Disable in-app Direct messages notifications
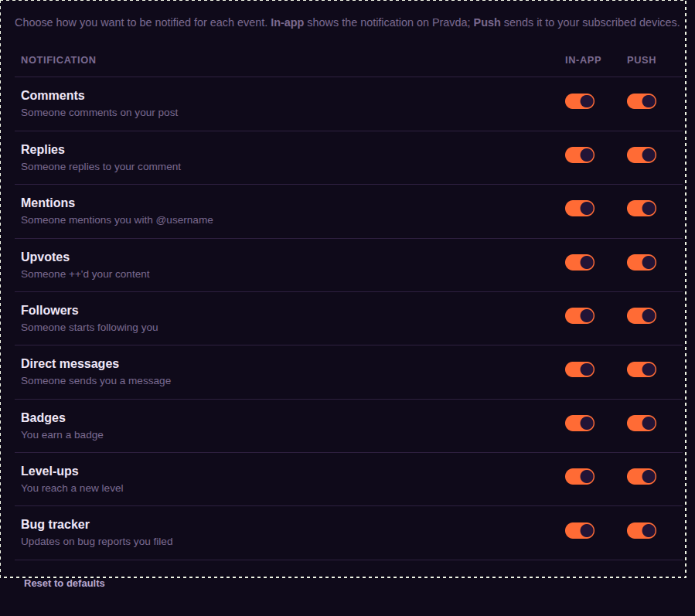 point(579,369)
